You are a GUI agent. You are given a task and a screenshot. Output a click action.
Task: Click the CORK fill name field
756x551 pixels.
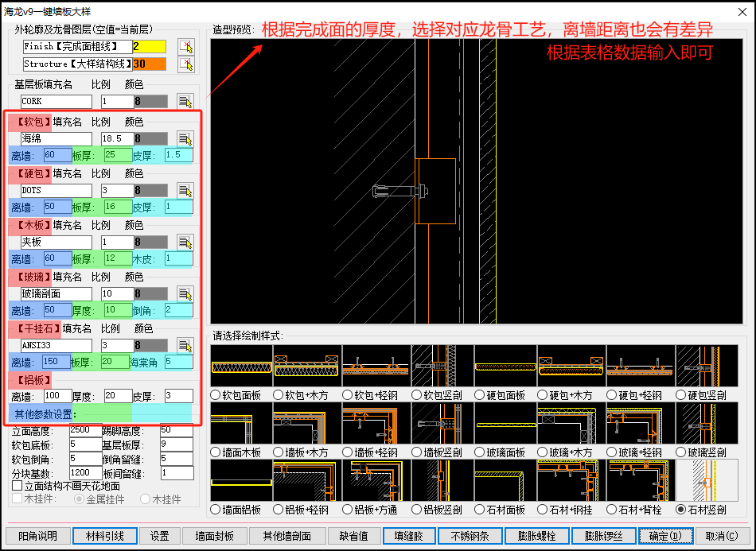click(x=56, y=101)
